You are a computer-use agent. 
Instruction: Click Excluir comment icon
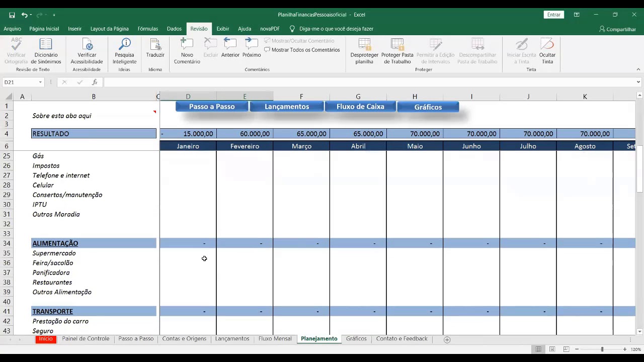point(211,48)
